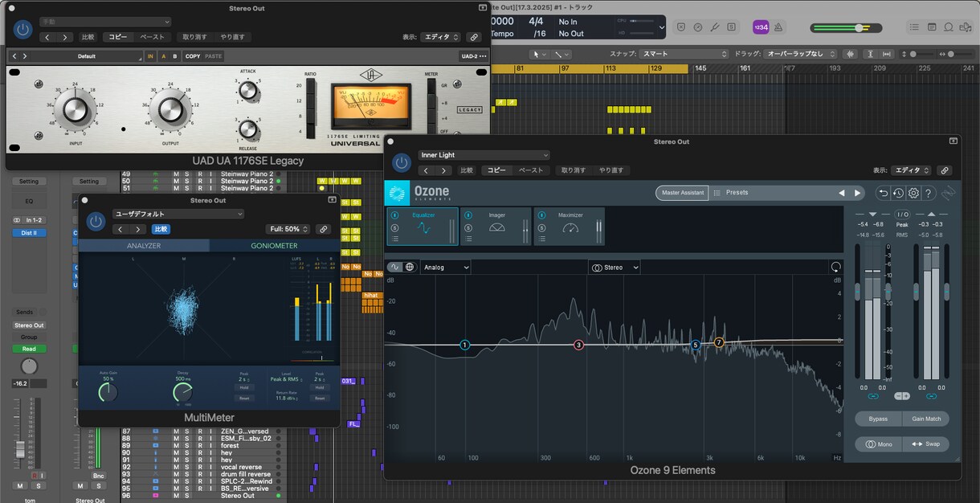Click the INPUT knob on UAD 1176SE
This screenshot has height=503, width=980.
(76, 108)
